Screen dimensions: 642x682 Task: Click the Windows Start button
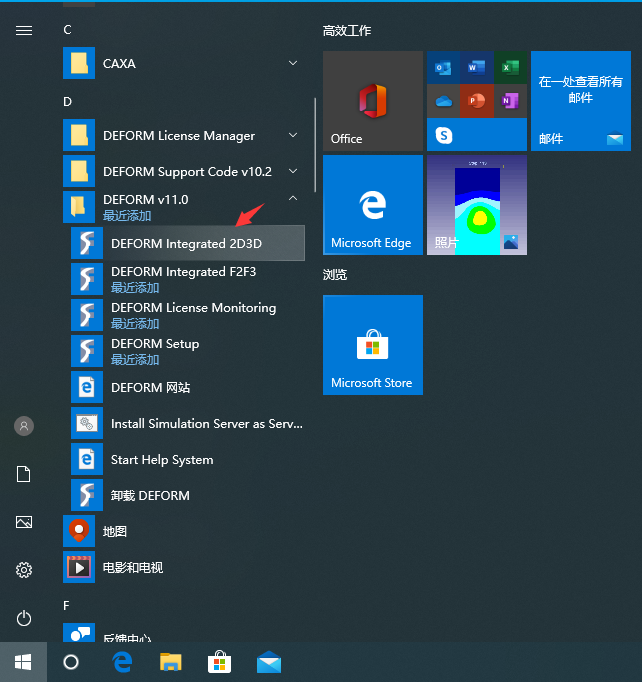tap(23, 662)
